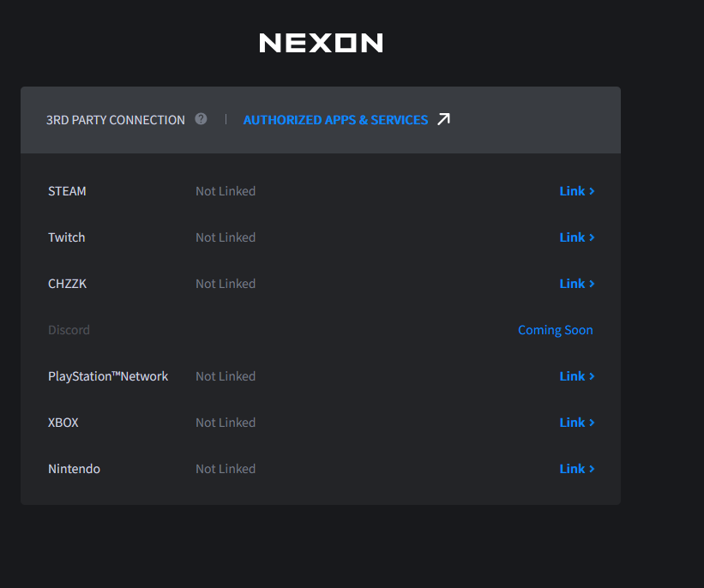Click the XBOX service name

(x=63, y=423)
